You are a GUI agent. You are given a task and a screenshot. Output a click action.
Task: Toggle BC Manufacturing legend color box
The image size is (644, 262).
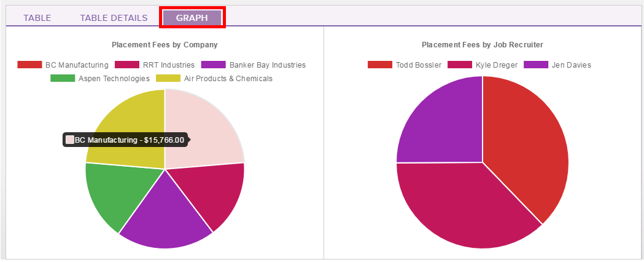tap(29, 65)
